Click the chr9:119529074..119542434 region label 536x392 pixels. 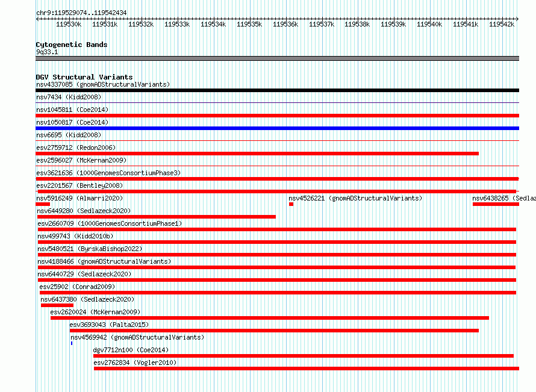pyautogui.click(x=81, y=13)
